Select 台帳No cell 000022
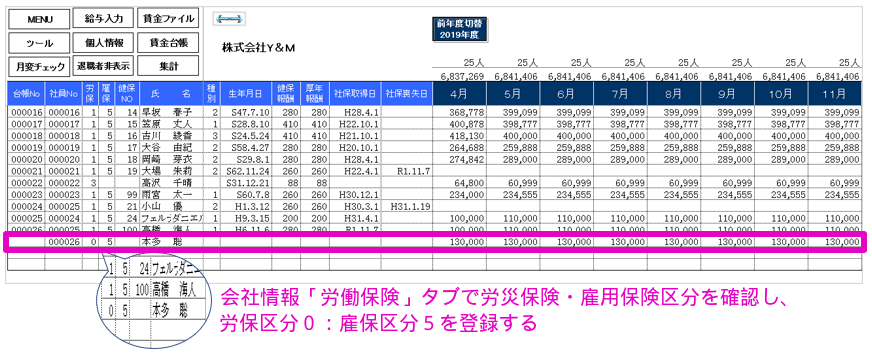The width and height of the screenshot is (872, 364). [26, 182]
